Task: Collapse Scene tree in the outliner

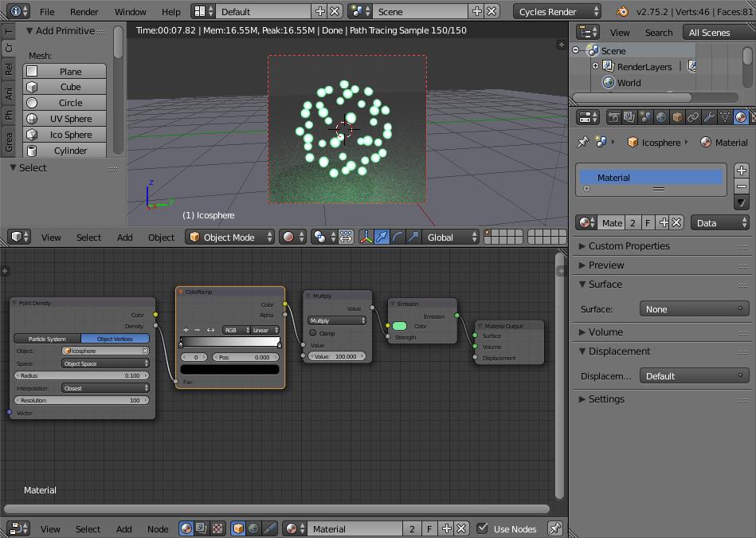Action: click(x=576, y=50)
